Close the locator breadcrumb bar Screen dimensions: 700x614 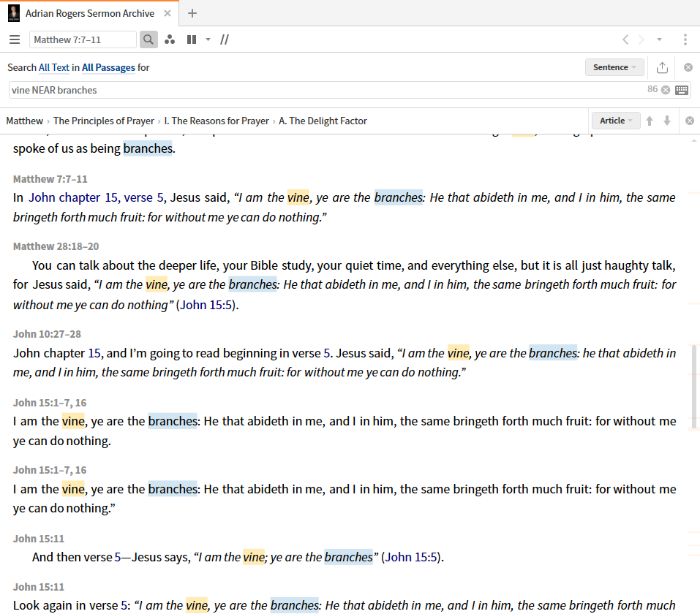[690, 121]
